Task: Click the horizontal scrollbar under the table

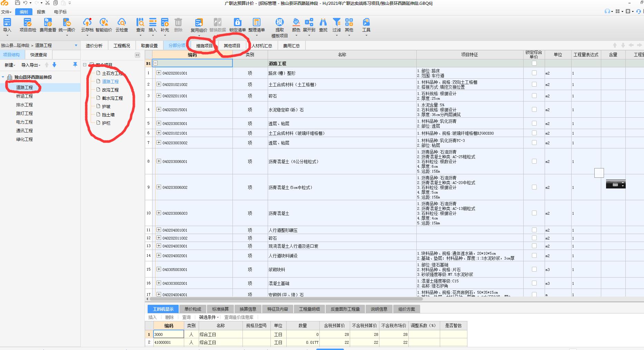Action: click(286, 299)
